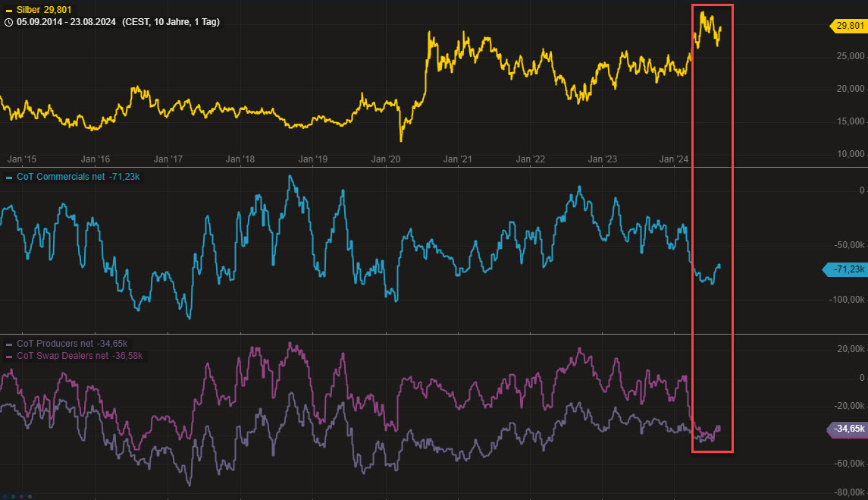Click the blue CoT Commercials legend marker
The width and height of the screenshot is (868, 500).
click(x=8, y=177)
